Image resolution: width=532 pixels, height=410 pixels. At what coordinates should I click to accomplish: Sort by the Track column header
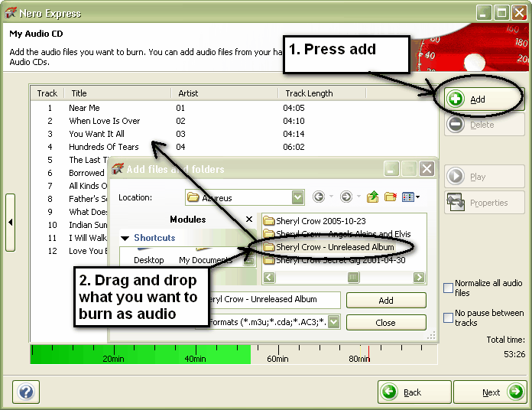click(x=47, y=93)
